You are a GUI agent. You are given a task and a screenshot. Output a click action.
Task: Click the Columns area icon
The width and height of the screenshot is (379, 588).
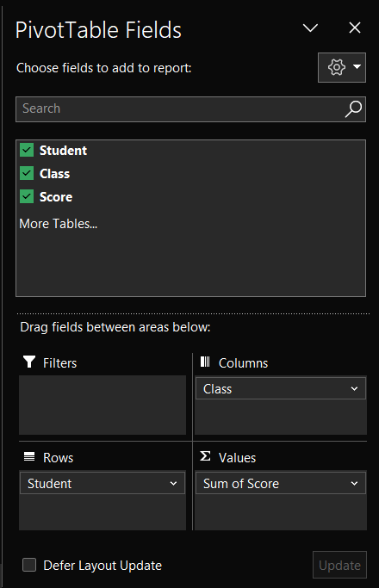click(205, 362)
